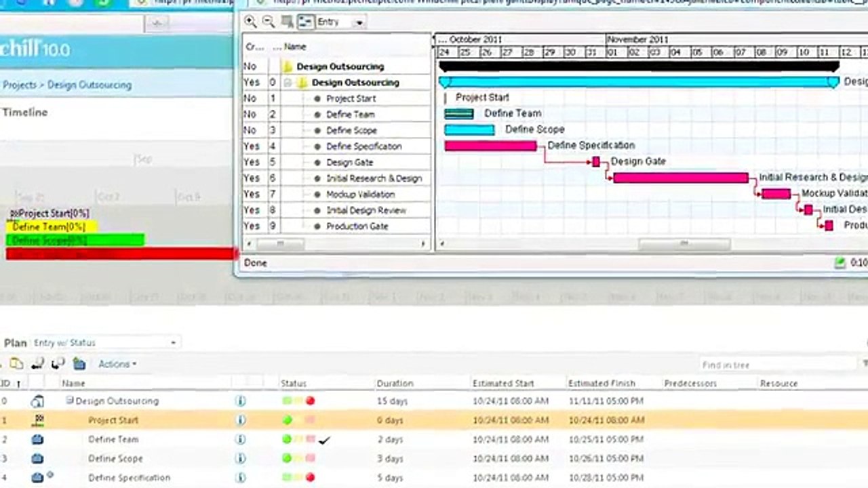
Task: Select Define Specification in the plan table
Action: click(x=129, y=477)
